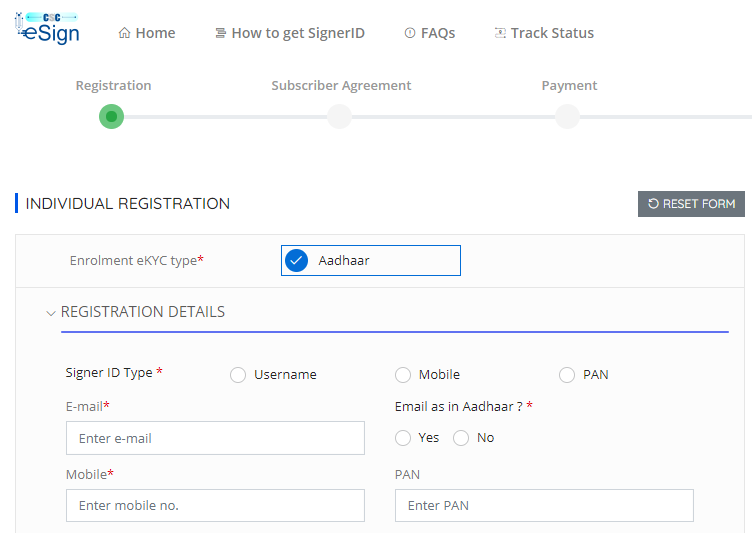The width and height of the screenshot is (752, 533).
Task: Click the REGISTRATION DETAILS heading text
Action: pyautogui.click(x=142, y=312)
